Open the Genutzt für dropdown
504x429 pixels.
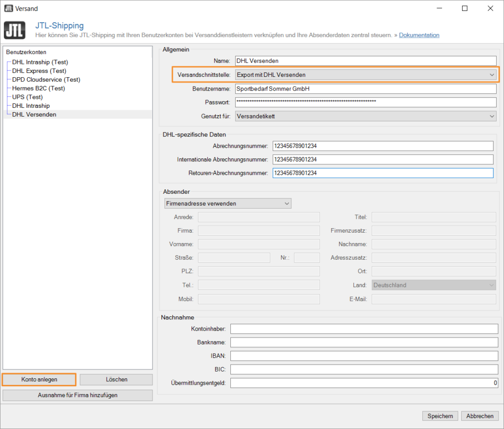(365, 116)
